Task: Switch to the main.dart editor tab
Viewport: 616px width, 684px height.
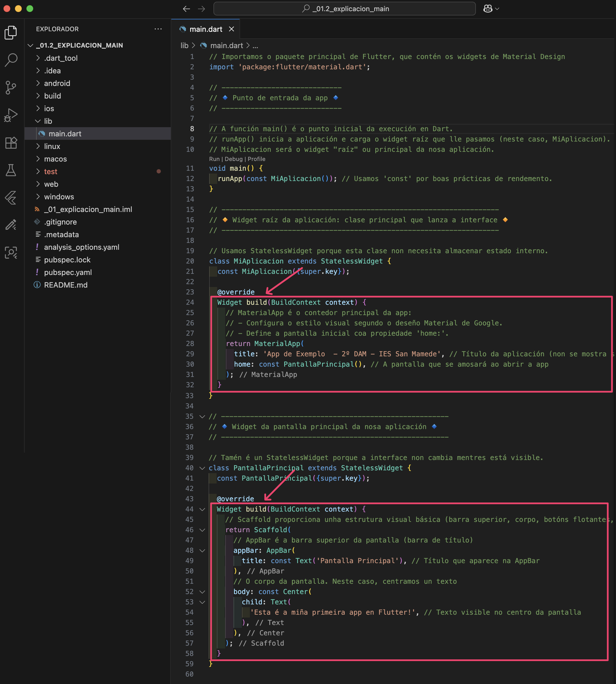Action: point(205,30)
